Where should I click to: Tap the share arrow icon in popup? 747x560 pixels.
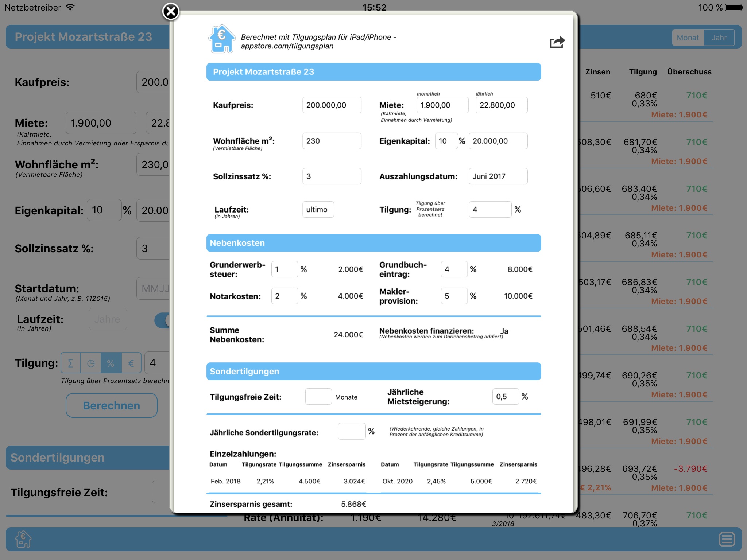tap(557, 42)
